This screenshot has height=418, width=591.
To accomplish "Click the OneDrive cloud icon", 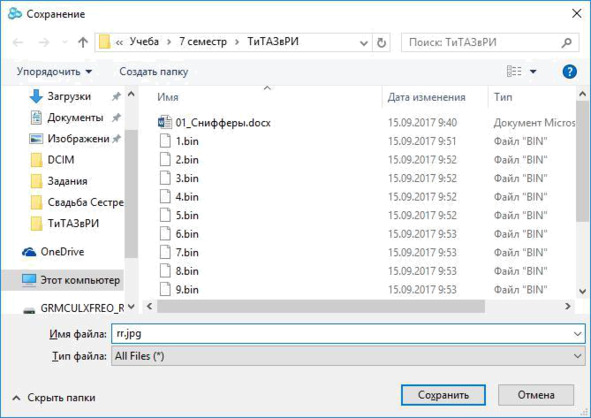I will tap(29, 252).
